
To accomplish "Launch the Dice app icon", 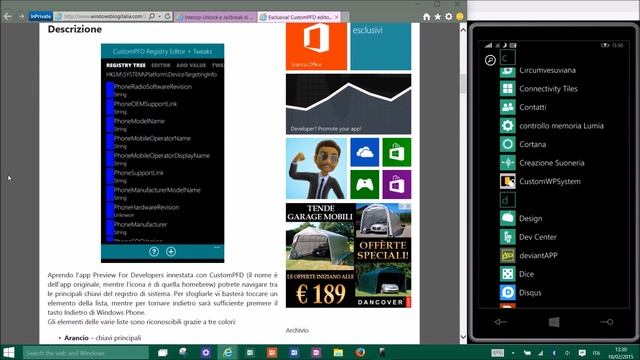I will pos(508,274).
